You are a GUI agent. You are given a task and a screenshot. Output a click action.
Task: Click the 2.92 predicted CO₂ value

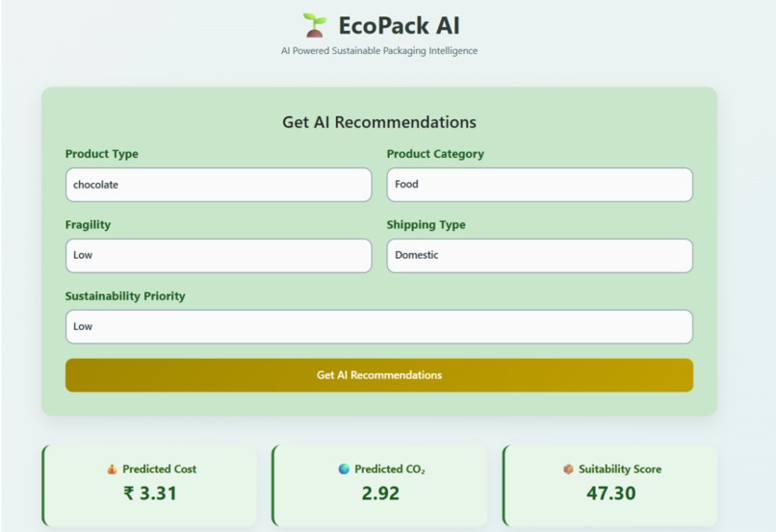pyautogui.click(x=380, y=494)
